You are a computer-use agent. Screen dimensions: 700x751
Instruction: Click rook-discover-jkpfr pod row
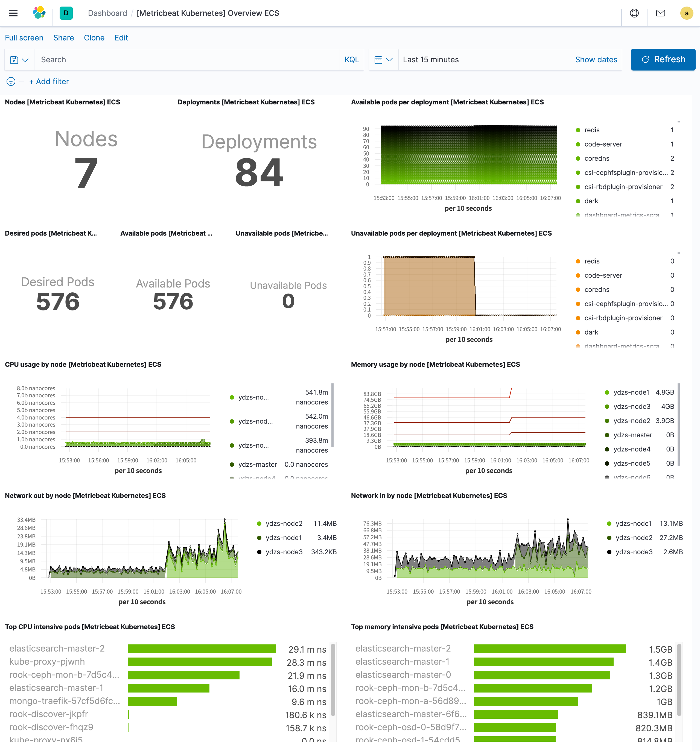[x=168, y=714]
